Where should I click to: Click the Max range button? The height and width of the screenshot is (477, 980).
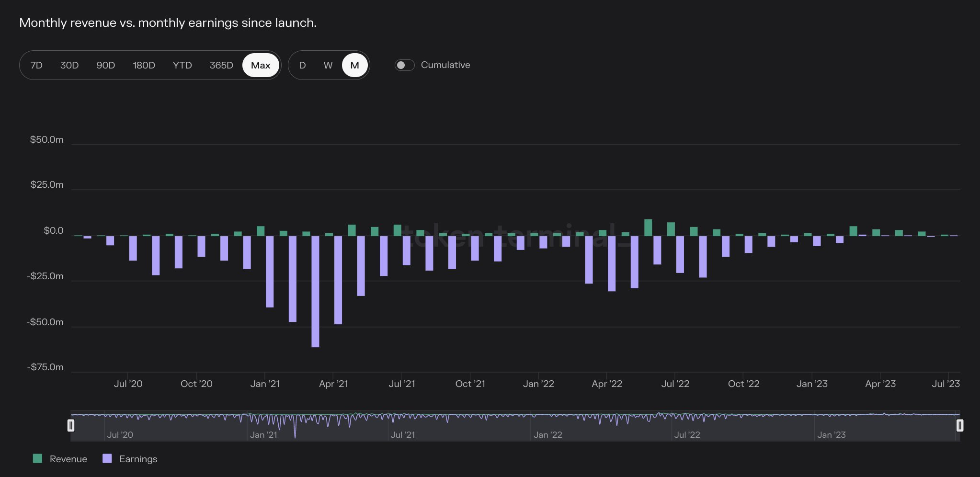[x=261, y=65]
